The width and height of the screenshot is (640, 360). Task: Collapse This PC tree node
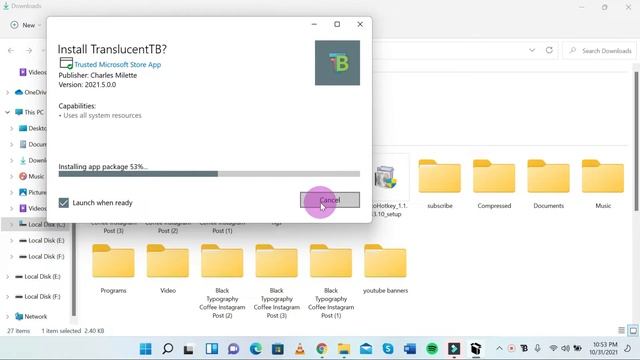(7, 112)
